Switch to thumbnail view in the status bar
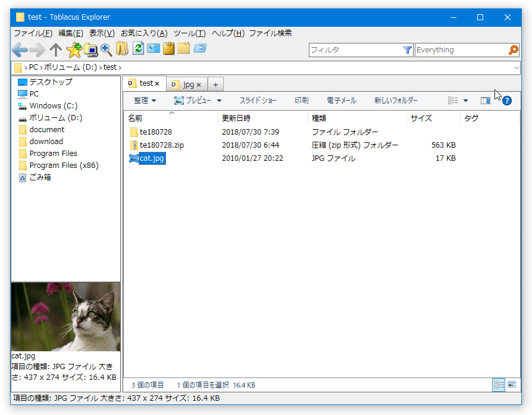This screenshot has height=415, width=532. (511, 385)
